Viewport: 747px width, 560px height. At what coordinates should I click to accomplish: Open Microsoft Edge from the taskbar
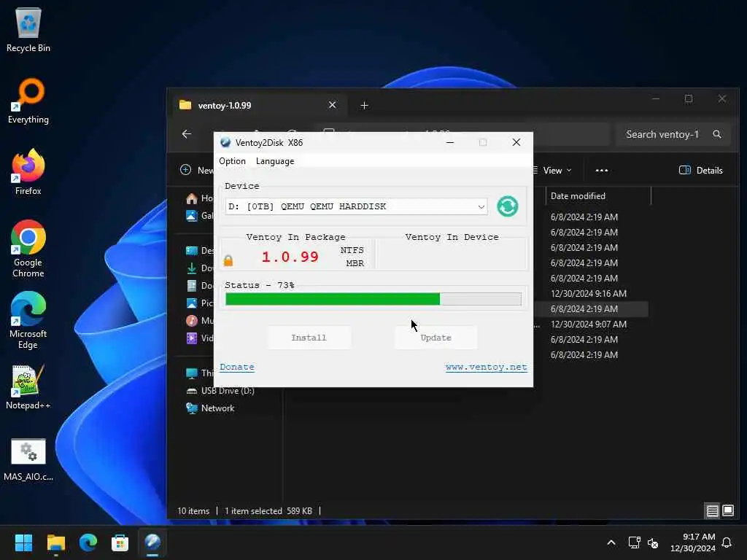(88, 542)
